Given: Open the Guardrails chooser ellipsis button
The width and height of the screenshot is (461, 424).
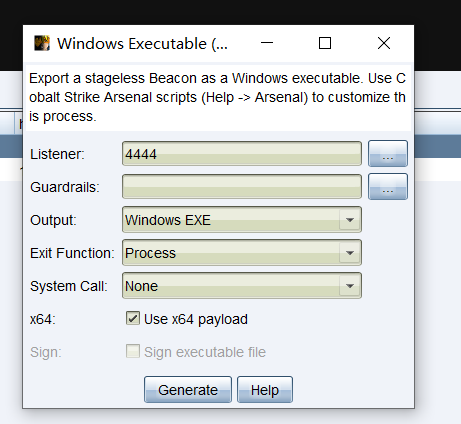Looking at the screenshot, I should [x=388, y=187].
